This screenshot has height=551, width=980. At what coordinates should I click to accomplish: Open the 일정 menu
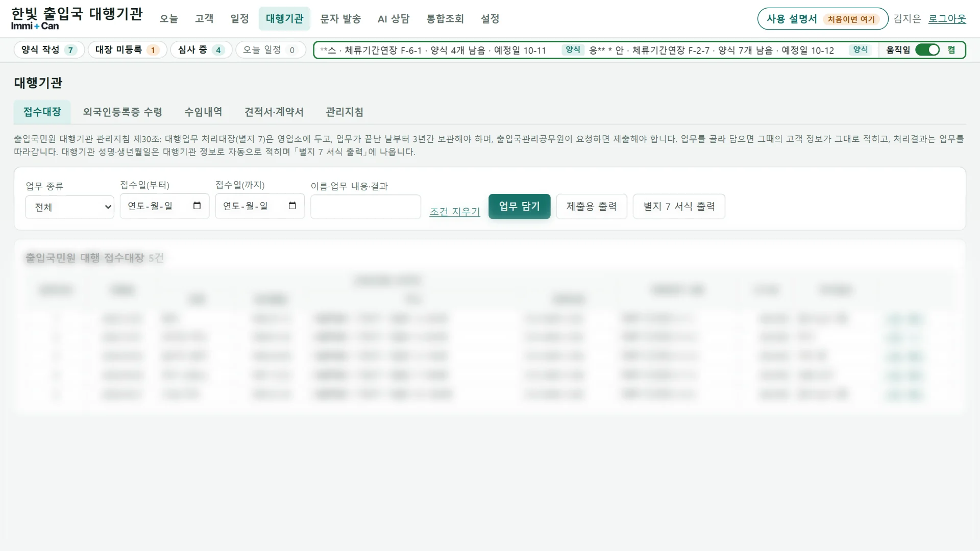click(x=239, y=19)
